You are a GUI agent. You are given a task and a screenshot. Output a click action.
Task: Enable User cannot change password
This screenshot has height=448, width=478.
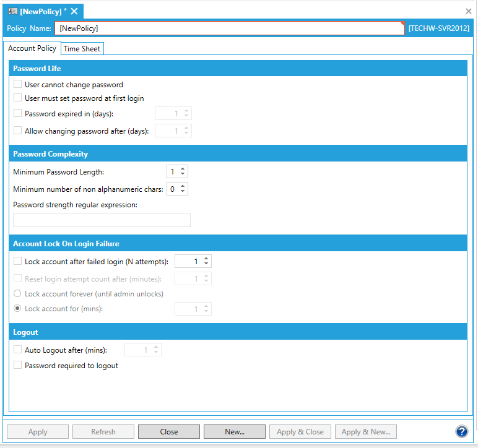pyautogui.click(x=18, y=85)
